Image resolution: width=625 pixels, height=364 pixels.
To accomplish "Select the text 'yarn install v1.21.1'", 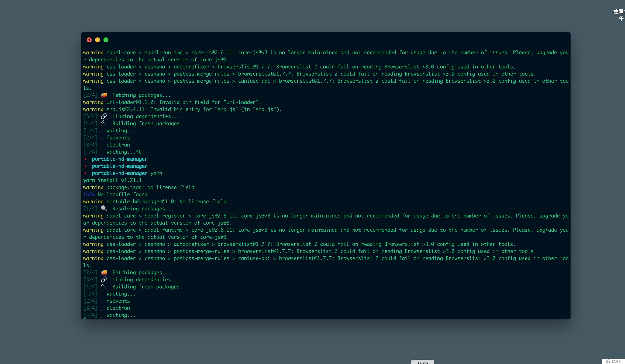I will pyautogui.click(x=112, y=180).
